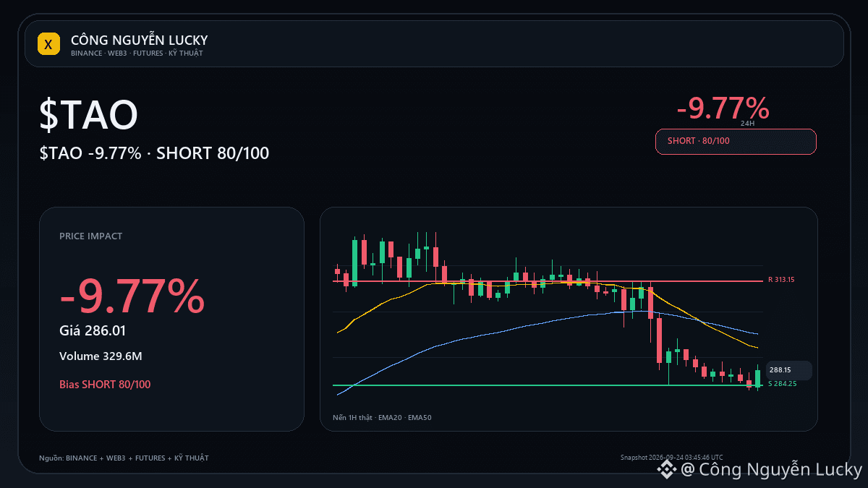The image size is (868, 488).
Task: Click the Volume 329.6M text
Action: [101, 356]
